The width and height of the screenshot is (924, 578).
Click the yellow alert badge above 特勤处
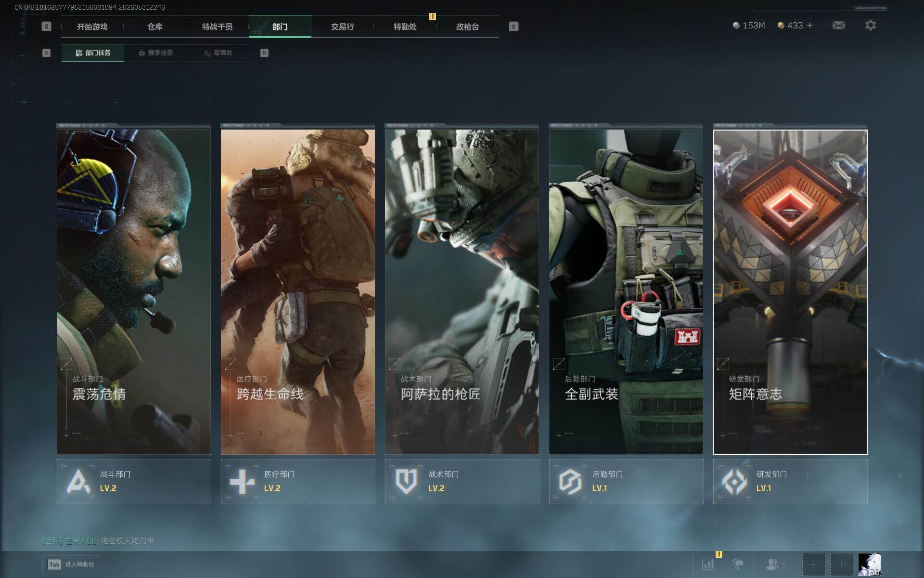tap(433, 16)
